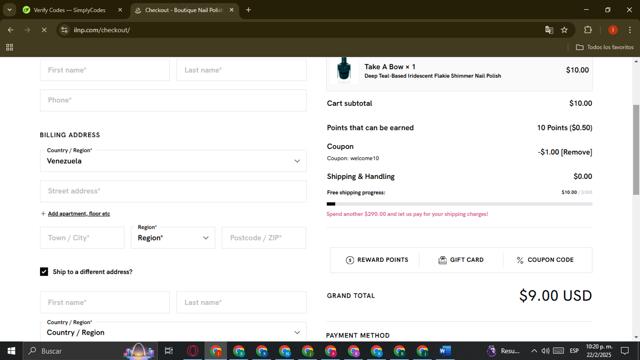Click the page vertical scrollbar
Screen dimensions: 640x360
[636, 149]
